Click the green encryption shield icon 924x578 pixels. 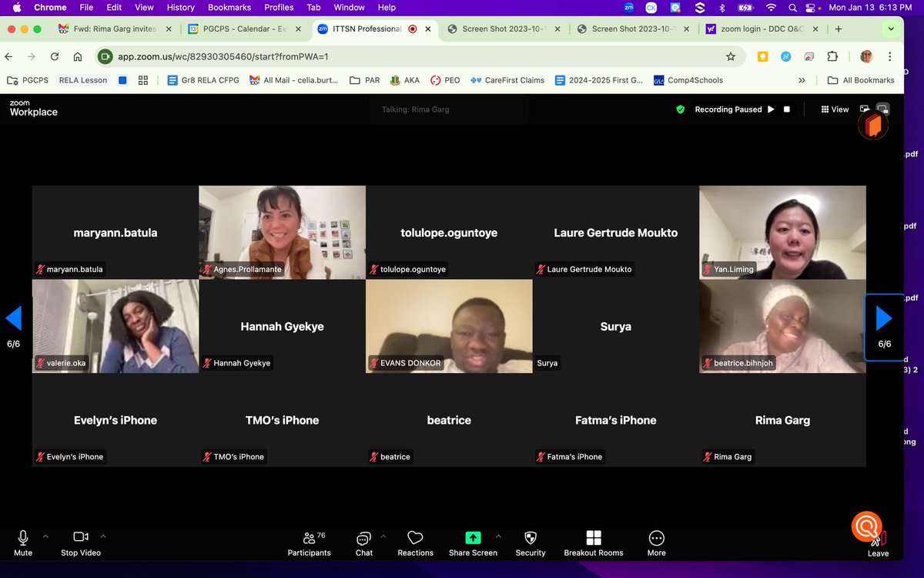click(x=680, y=109)
